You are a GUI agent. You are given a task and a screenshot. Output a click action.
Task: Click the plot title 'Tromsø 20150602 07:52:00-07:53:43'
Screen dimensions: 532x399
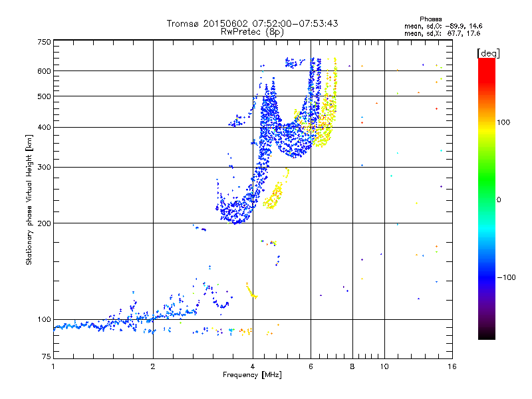pyautogui.click(x=252, y=23)
